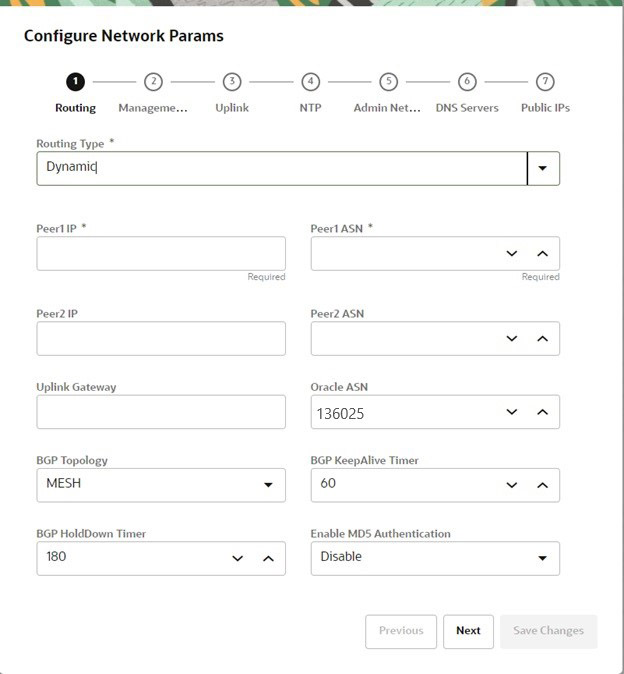Go to step 6 DNS Servers circle
This screenshot has width=624, height=674.
[467, 82]
